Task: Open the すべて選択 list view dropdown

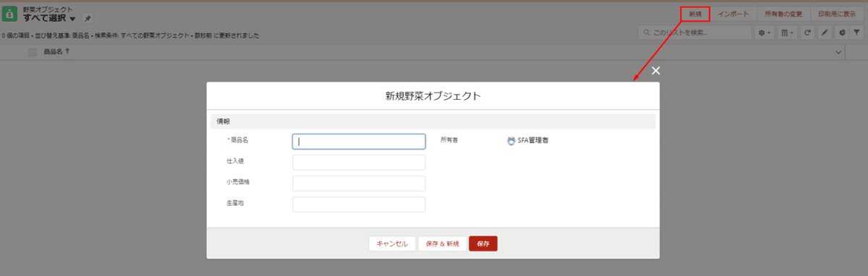Action: click(x=72, y=19)
